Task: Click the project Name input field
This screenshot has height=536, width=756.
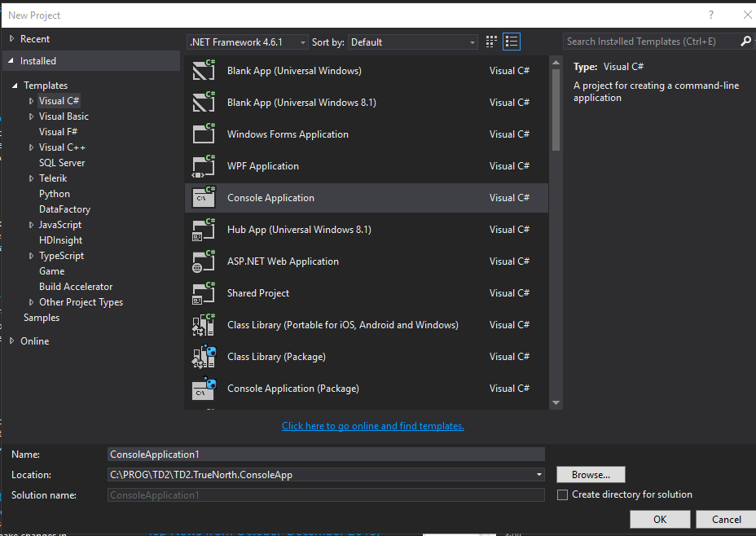Action: (326, 454)
